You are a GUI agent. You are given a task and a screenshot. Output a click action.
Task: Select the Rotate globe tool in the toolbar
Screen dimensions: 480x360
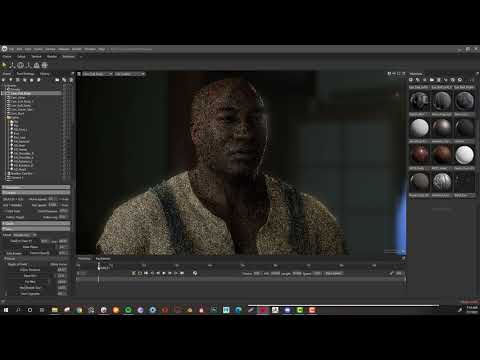(x=21, y=65)
